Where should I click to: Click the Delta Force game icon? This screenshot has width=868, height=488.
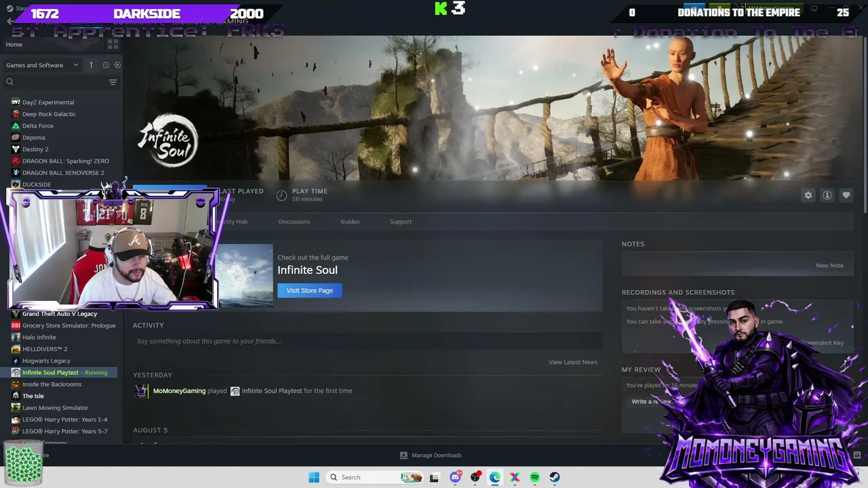16,126
